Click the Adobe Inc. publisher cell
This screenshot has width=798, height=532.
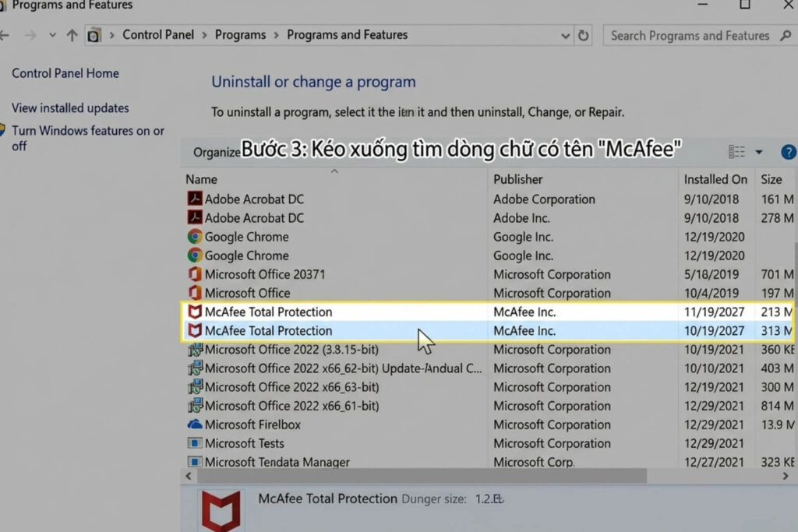pyautogui.click(x=521, y=217)
